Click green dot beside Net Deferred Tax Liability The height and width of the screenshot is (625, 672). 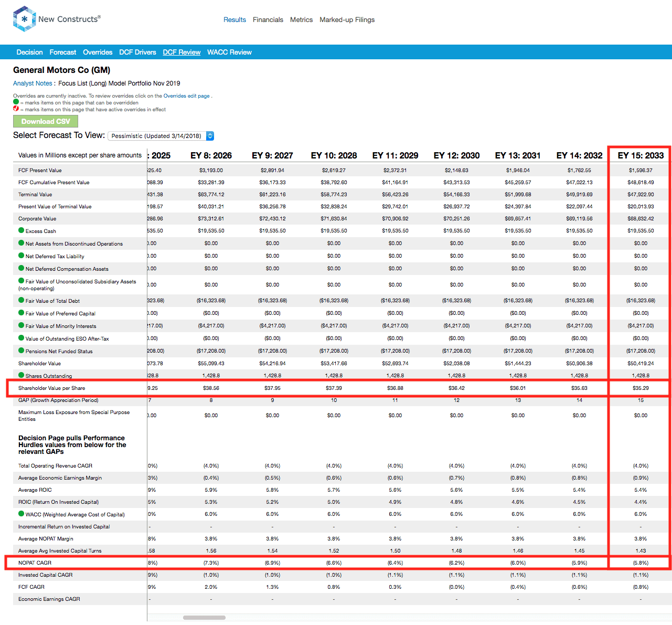[x=21, y=256]
